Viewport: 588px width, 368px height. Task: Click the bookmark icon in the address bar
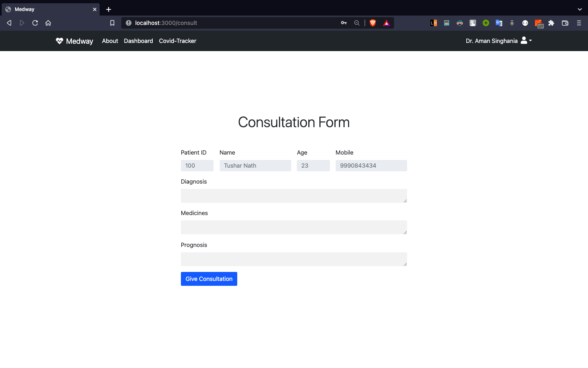112,23
